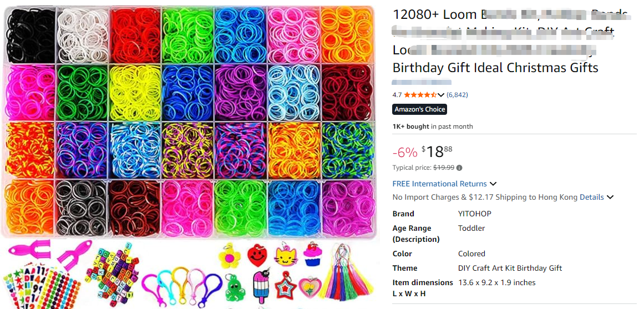Open the 6,842 customer reviews link

click(457, 95)
